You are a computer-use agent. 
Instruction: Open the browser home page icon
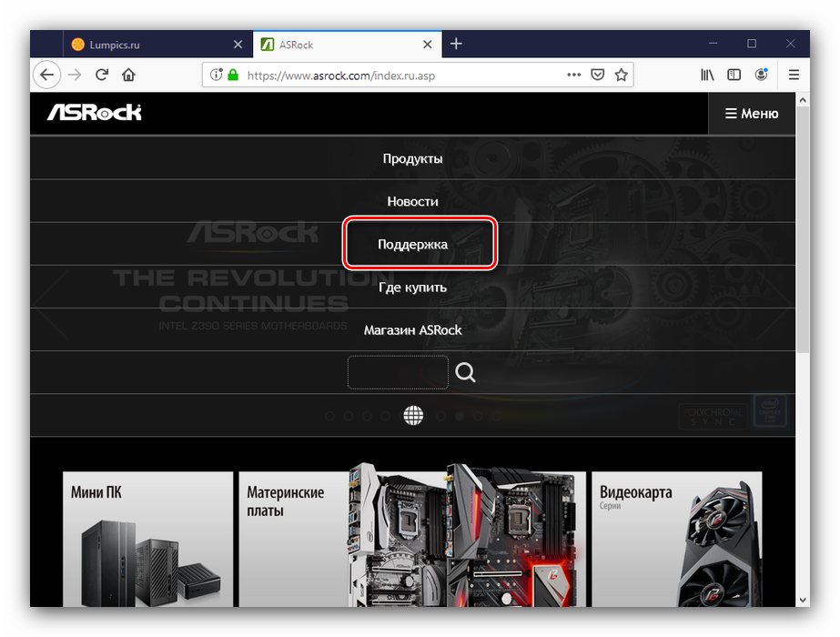point(128,75)
